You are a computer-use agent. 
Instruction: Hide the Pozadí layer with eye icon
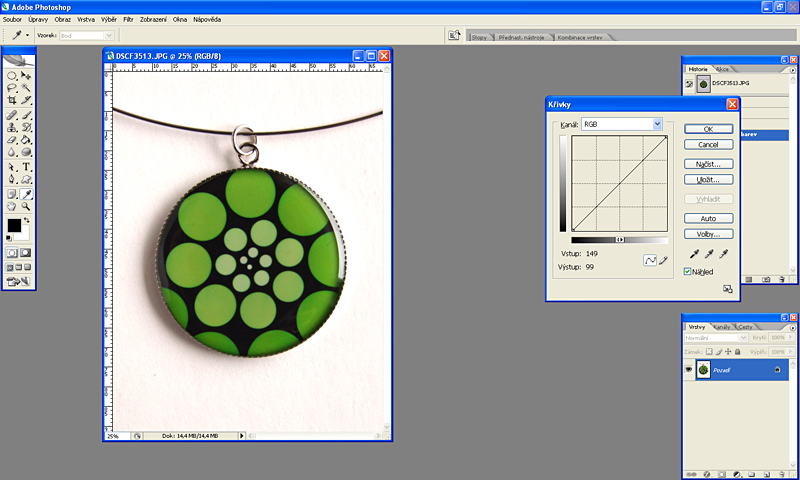(688, 370)
